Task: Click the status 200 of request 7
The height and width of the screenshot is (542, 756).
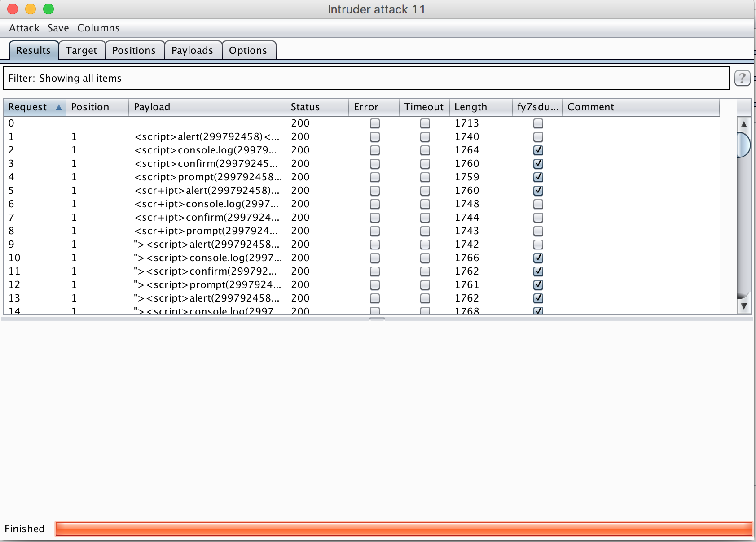Action: (x=300, y=218)
